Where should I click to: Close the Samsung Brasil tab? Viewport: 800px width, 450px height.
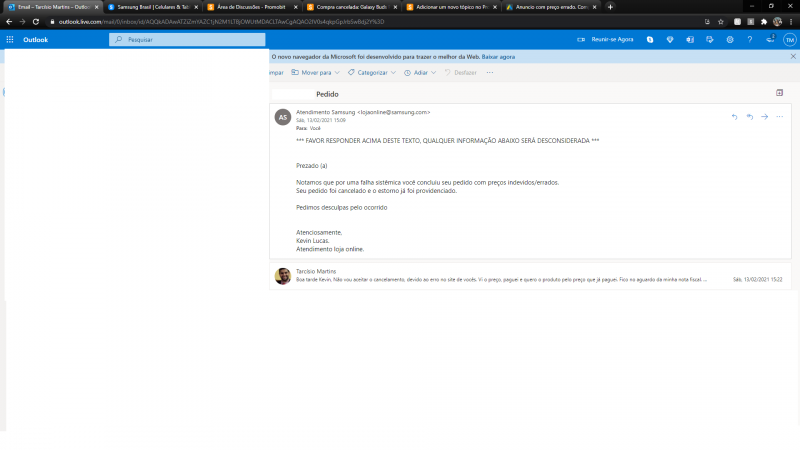coord(196,7)
